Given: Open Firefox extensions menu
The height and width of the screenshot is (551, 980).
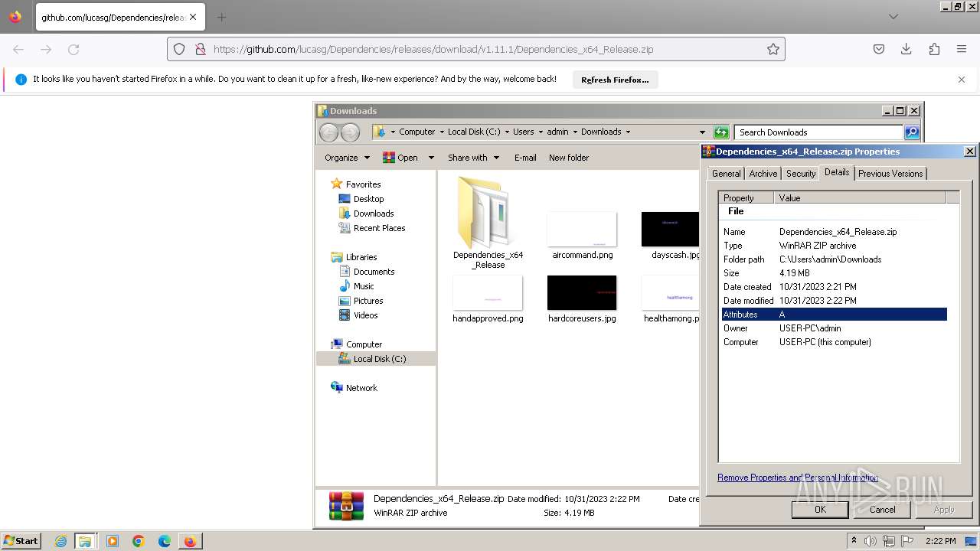Looking at the screenshot, I should 934,49.
